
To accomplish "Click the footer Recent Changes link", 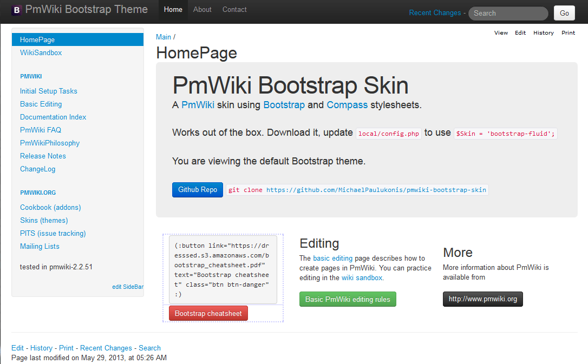I will tap(106, 348).
